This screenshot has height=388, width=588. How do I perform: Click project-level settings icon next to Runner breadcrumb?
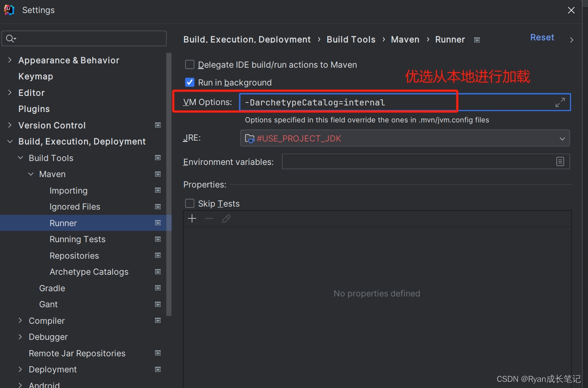pyautogui.click(x=477, y=40)
